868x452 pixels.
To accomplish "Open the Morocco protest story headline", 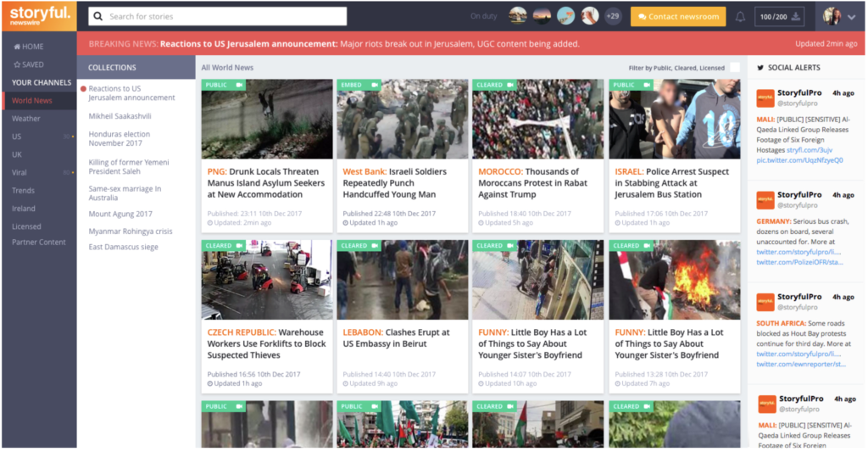I will tap(532, 183).
